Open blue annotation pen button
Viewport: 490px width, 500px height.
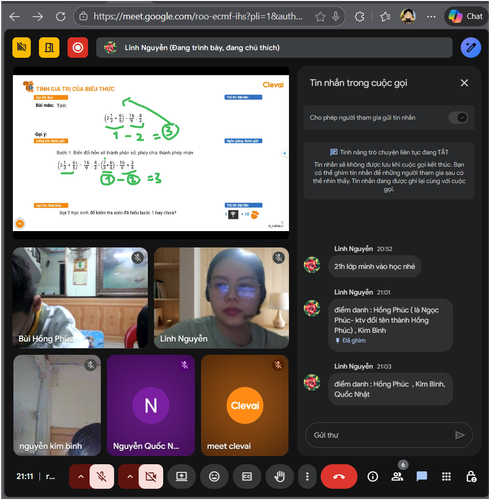tap(470, 48)
